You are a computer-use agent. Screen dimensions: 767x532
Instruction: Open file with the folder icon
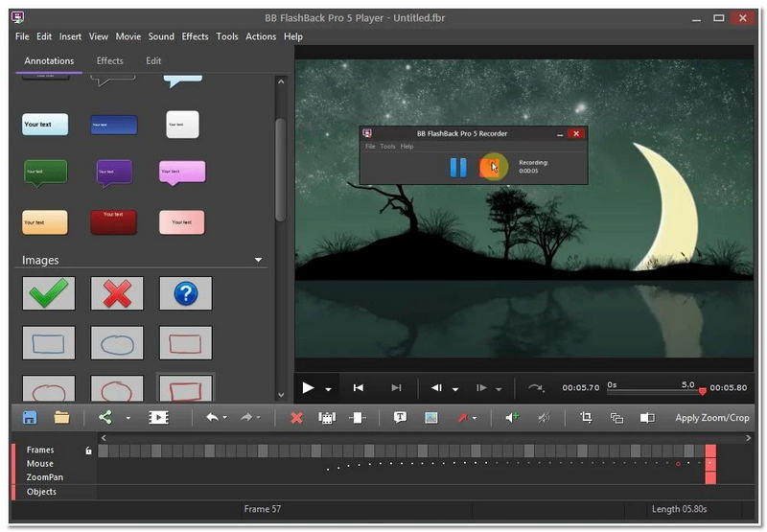click(61, 417)
